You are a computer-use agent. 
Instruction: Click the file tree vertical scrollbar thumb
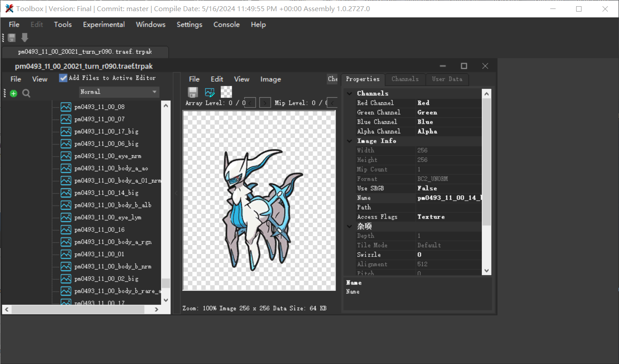(166, 283)
